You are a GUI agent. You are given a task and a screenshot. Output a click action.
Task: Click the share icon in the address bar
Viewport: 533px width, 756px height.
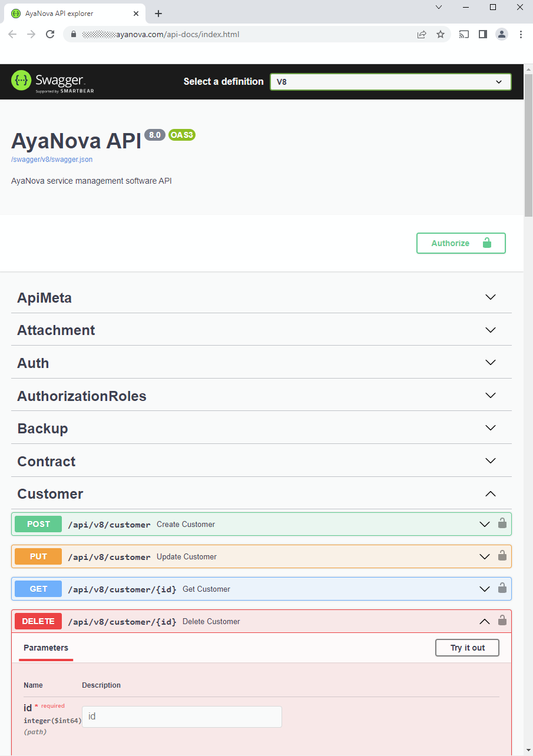point(422,34)
